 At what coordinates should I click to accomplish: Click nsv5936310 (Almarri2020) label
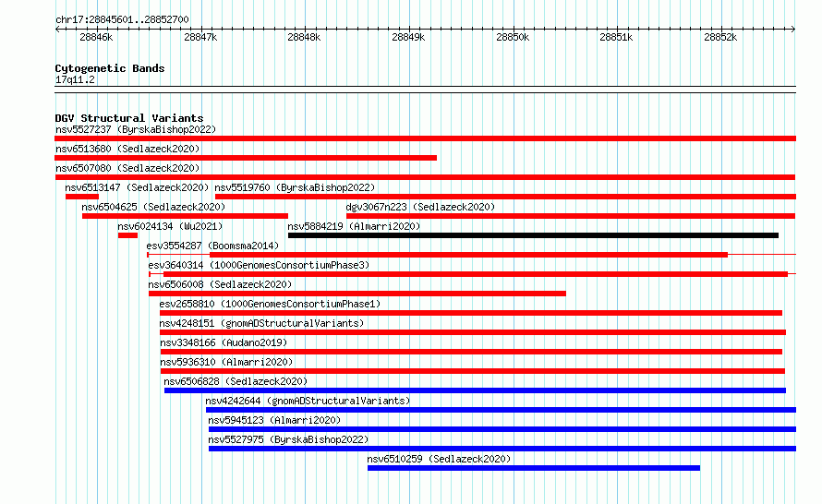(x=226, y=362)
